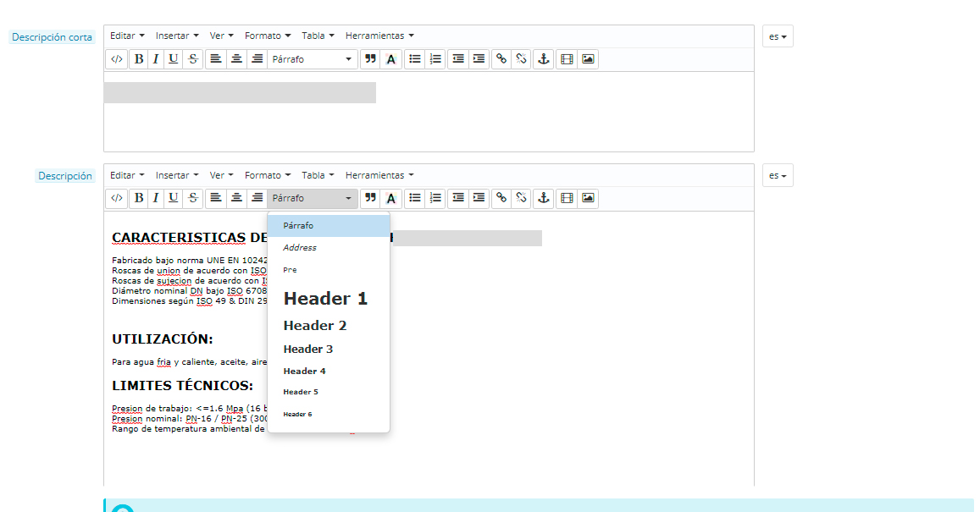Viewport: 980px width, 512px height.
Task: Open Editar menu in Descripción corta editor
Action: (128, 36)
